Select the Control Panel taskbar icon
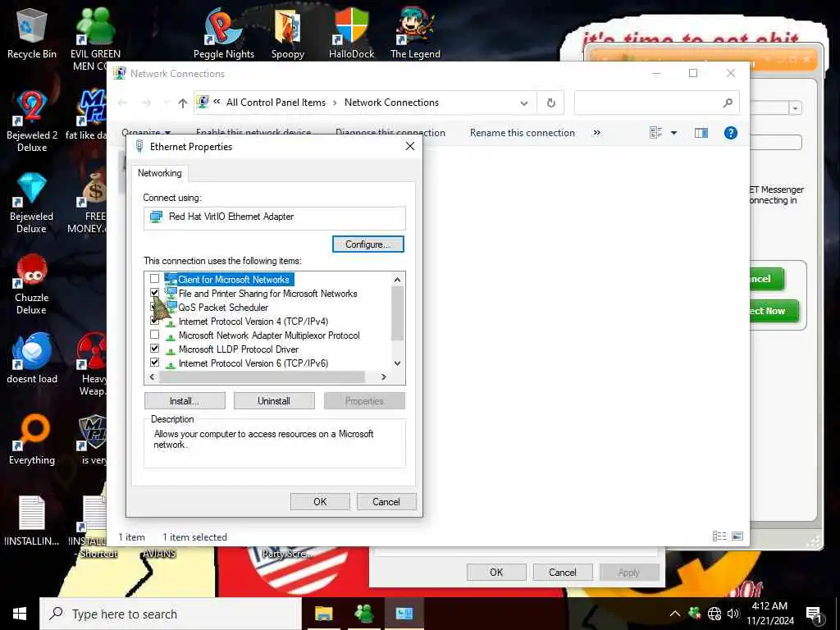This screenshot has height=630, width=840. click(x=404, y=614)
